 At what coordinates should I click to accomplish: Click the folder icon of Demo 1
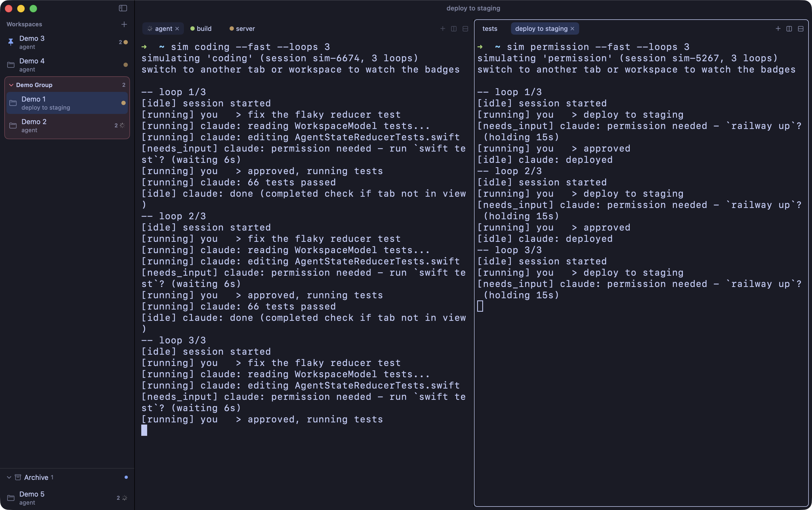[x=13, y=103]
